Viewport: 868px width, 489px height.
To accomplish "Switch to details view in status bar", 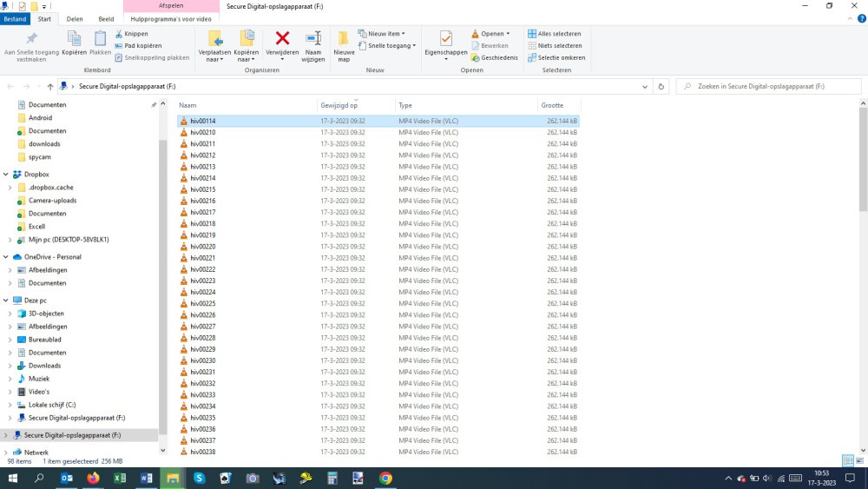I will 848,460.
